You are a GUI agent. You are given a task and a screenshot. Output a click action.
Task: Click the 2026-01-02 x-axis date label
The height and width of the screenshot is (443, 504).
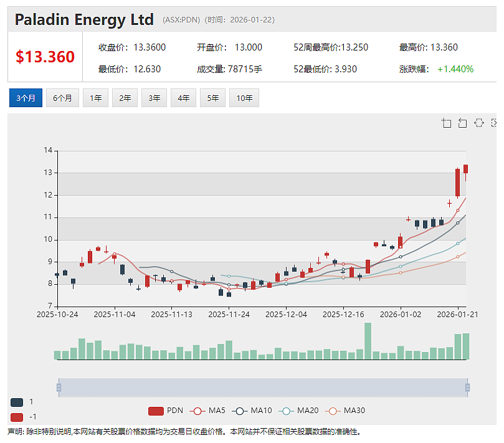[401, 315]
